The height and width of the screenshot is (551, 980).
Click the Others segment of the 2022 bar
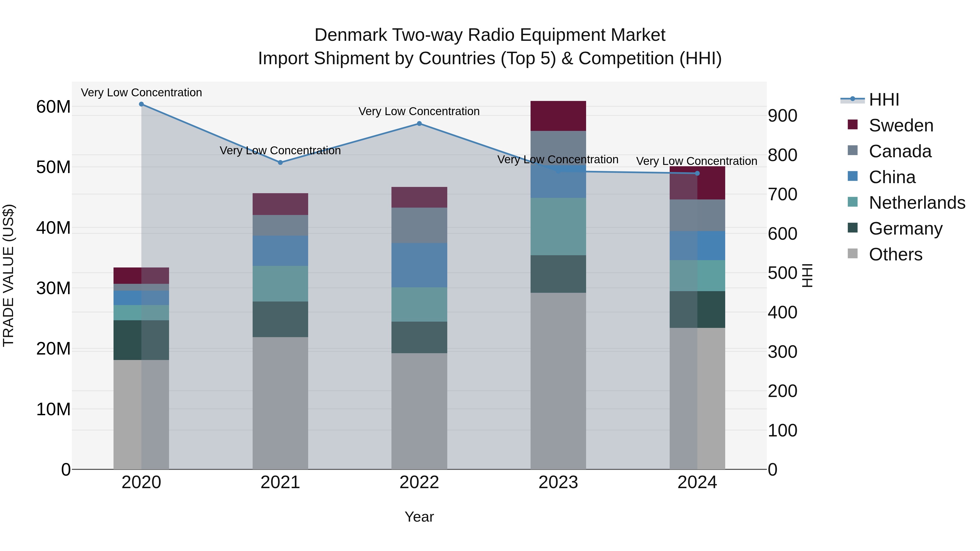click(419, 411)
